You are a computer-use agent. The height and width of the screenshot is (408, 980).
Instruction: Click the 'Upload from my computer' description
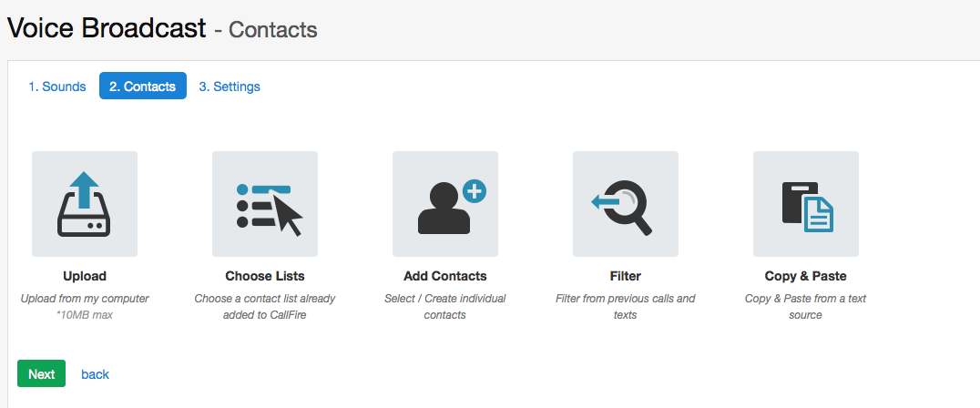(85, 299)
